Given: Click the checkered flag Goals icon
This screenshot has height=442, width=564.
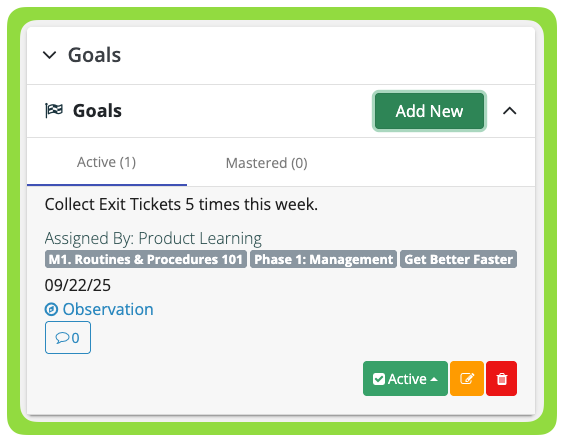Looking at the screenshot, I should pos(54,110).
